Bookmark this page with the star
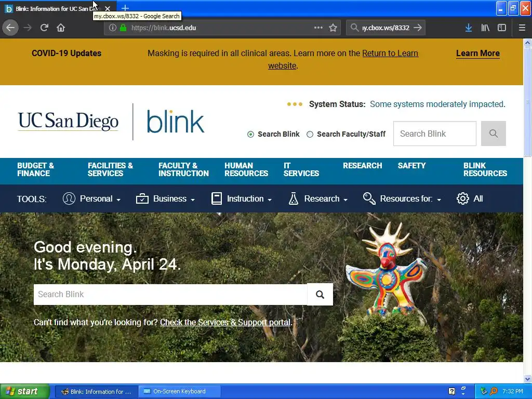Image resolution: width=532 pixels, height=399 pixels. [x=333, y=28]
